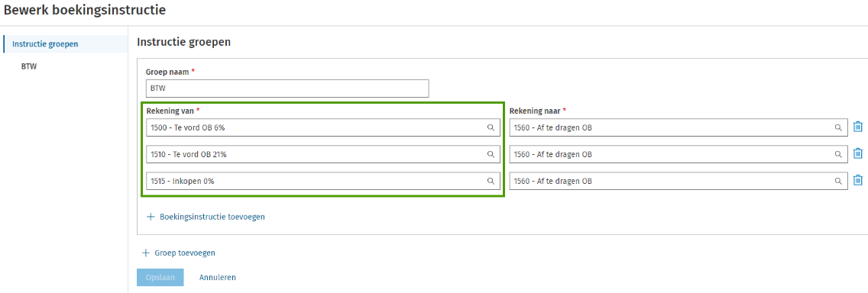This screenshot has width=868, height=293.
Task: Delete the 1515 - Inkopen 0% row
Action: [857, 180]
